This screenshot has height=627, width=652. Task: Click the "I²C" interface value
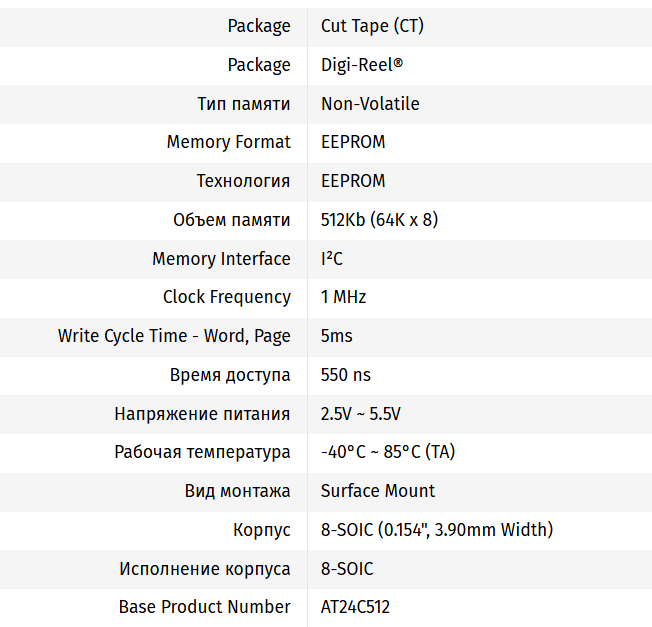[x=332, y=259]
